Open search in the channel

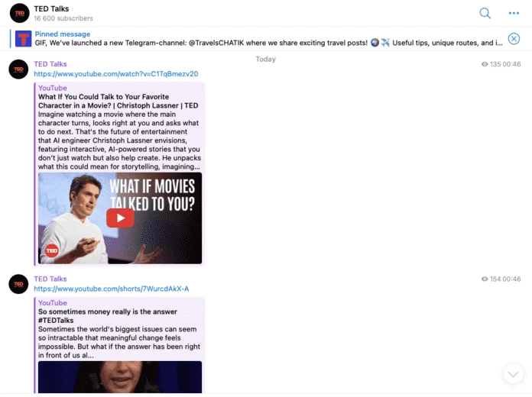(x=485, y=13)
